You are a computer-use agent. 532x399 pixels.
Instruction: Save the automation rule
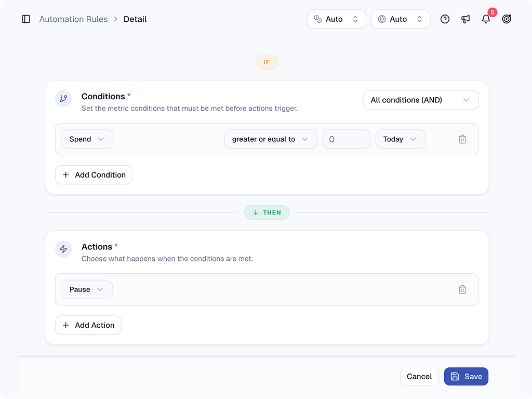[466, 377]
